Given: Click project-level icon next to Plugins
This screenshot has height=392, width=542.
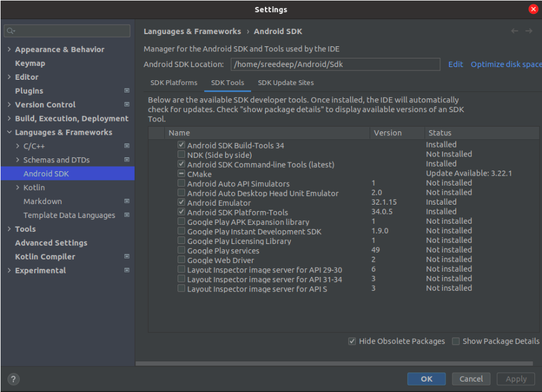Looking at the screenshot, I should pyautogui.click(x=127, y=91).
